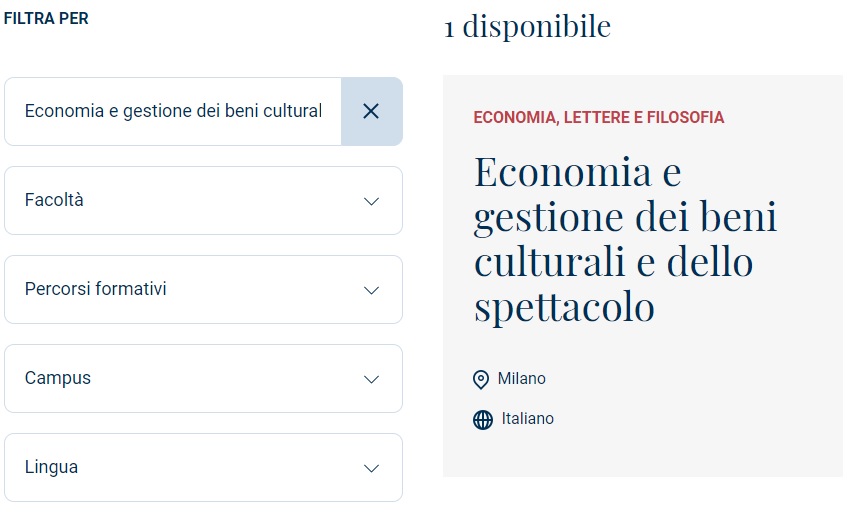Click the location pin icon beside Milano

pos(480,379)
